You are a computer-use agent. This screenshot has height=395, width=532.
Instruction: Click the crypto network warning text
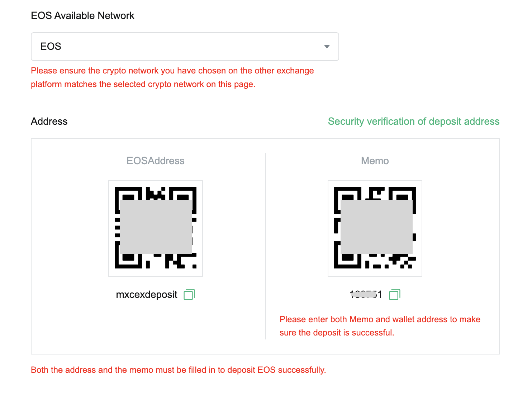tap(172, 77)
